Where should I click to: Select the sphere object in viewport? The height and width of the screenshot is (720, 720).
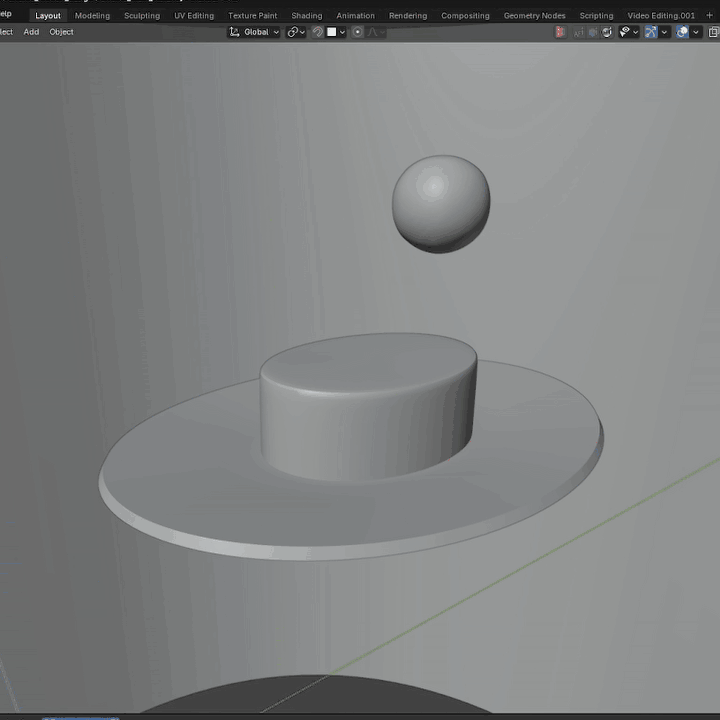441,204
